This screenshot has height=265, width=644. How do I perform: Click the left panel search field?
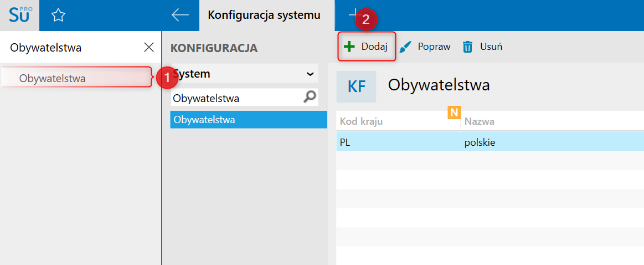tap(72, 48)
